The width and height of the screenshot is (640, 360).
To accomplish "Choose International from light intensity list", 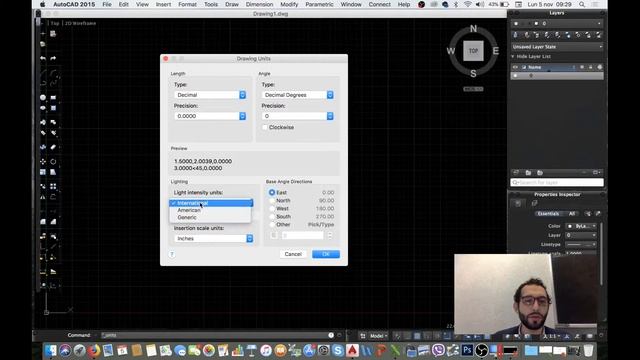I will pyautogui.click(x=211, y=203).
